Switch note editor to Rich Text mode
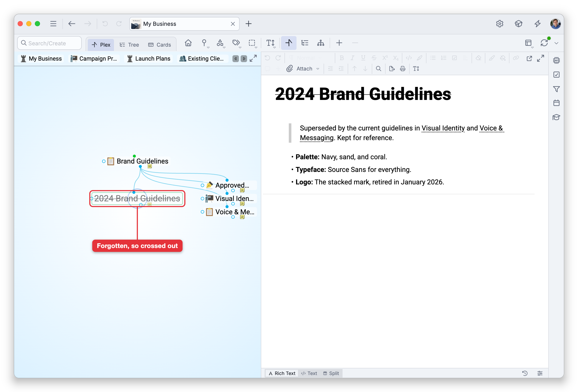This screenshot has width=578, height=392. 282,373
